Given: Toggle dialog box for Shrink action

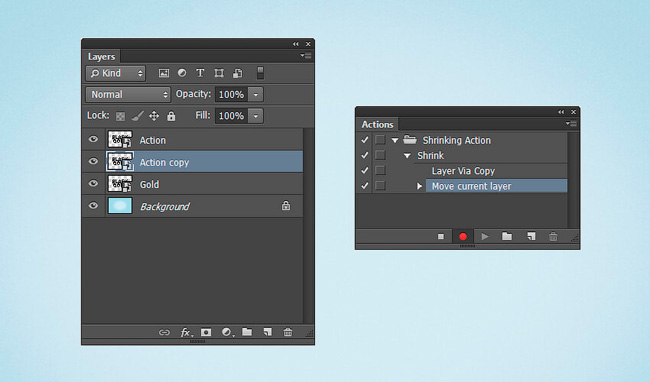Looking at the screenshot, I should click(380, 155).
